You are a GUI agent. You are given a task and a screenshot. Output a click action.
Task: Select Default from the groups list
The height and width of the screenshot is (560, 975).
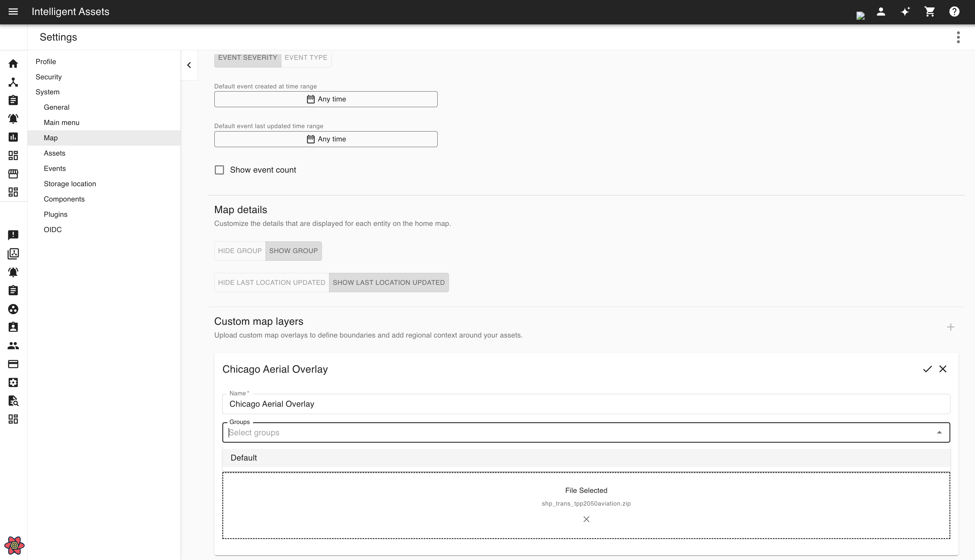tap(244, 458)
